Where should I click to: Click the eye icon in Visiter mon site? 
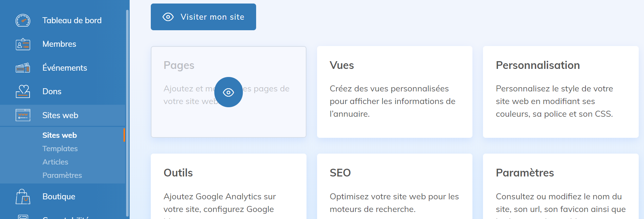[168, 17]
